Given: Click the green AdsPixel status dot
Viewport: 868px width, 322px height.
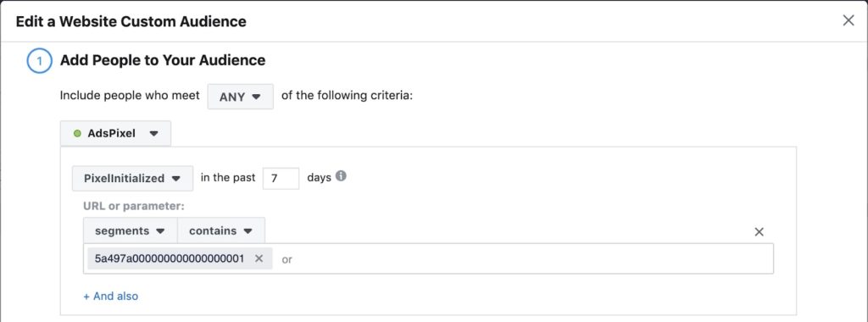Looking at the screenshot, I should (77, 133).
